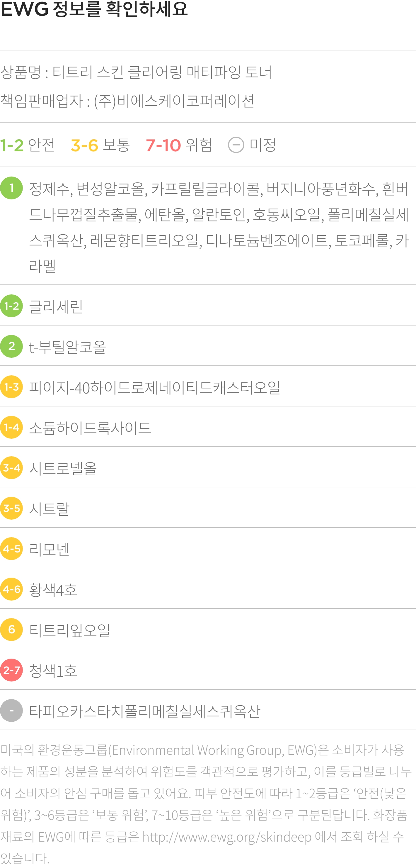
Task: Click the 3-5 badge next to 시트랄
Action: coord(11,508)
